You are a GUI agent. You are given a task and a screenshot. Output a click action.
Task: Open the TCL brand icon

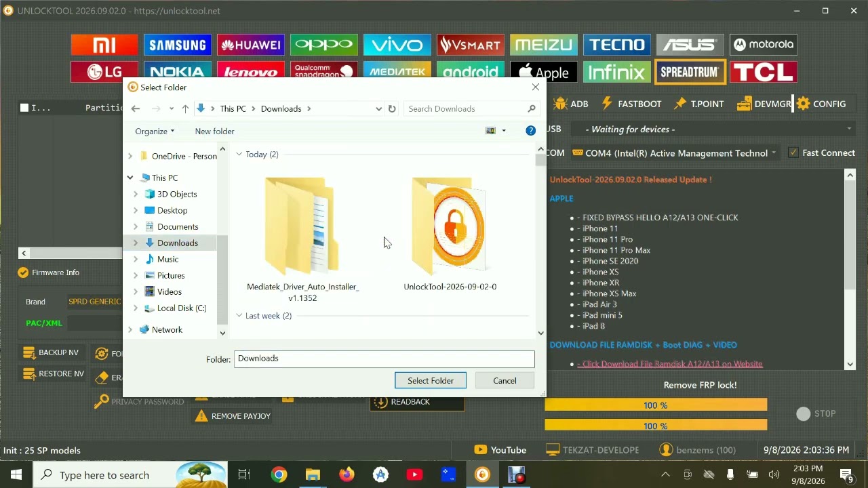pyautogui.click(x=764, y=72)
